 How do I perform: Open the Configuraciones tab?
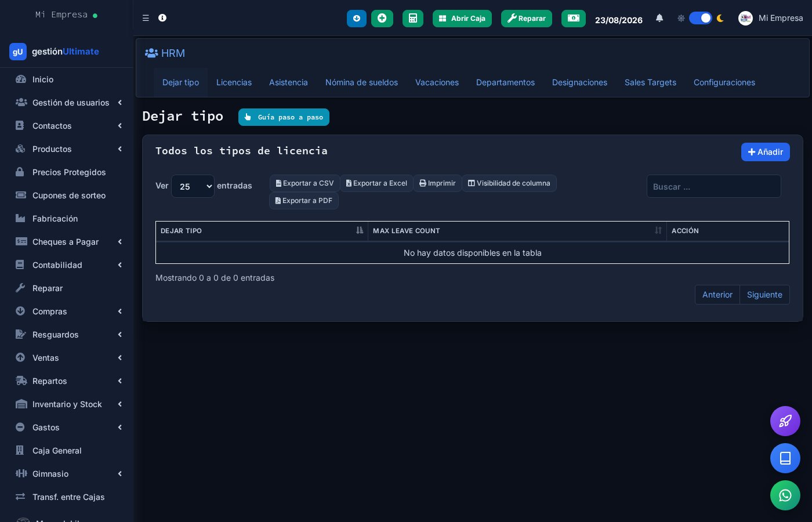click(x=724, y=82)
